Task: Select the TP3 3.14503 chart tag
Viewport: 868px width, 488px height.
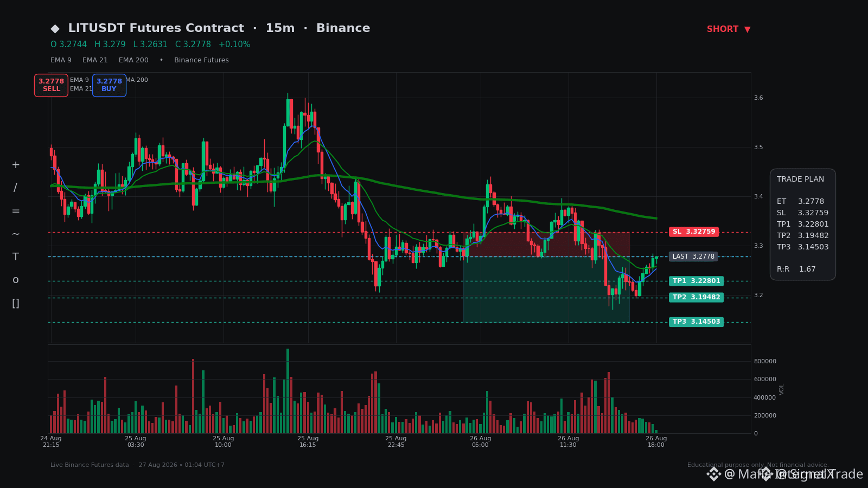Action: [x=696, y=322]
